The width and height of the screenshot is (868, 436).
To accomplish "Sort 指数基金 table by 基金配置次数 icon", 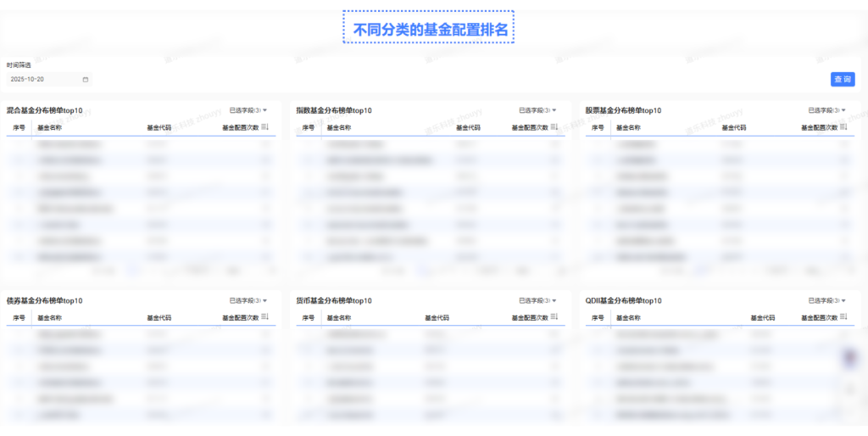I will coord(554,127).
